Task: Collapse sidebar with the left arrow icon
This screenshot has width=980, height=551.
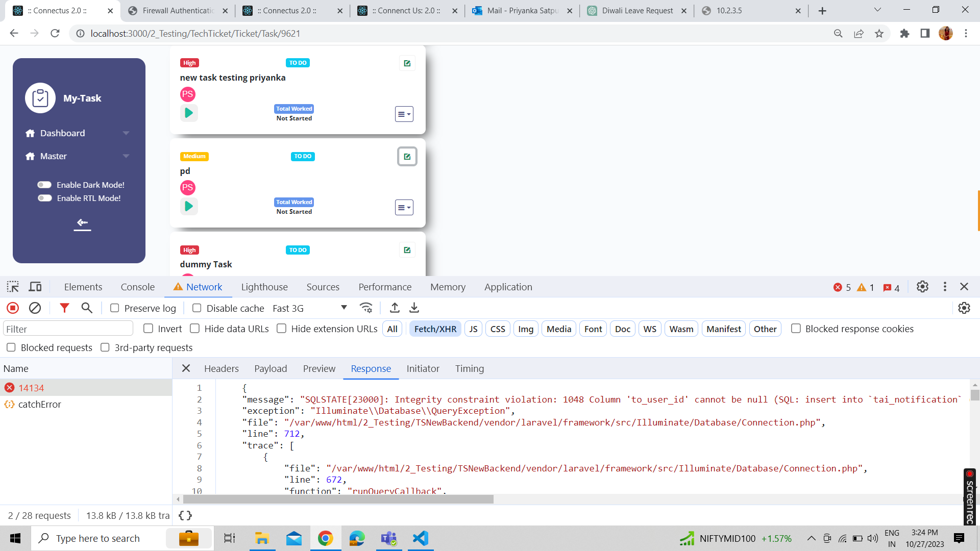Action: click(x=82, y=223)
